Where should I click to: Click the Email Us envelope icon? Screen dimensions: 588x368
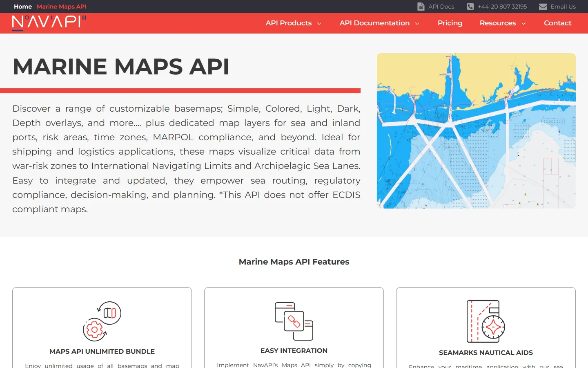pyautogui.click(x=543, y=7)
